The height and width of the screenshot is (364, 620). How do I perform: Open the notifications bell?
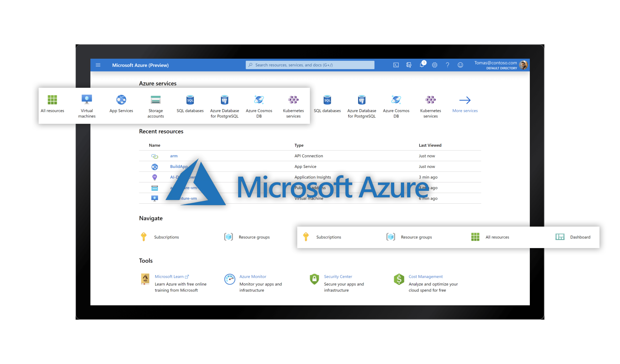point(422,65)
